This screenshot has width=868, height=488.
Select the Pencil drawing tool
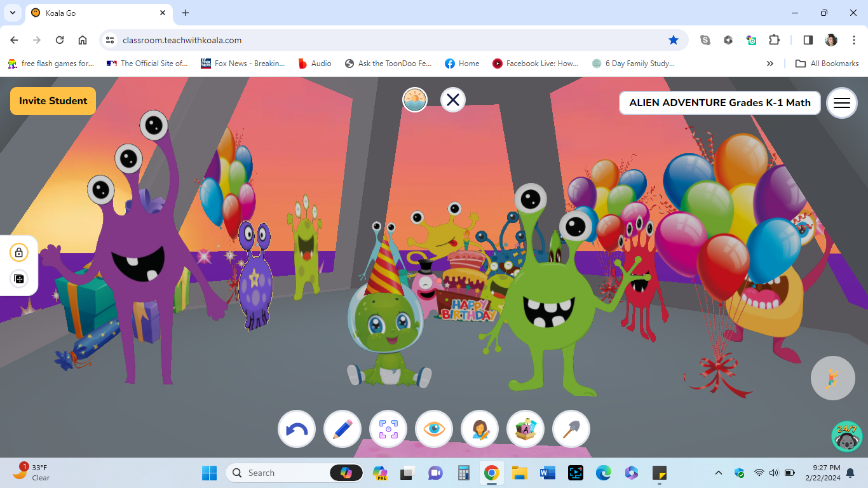pos(342,429)
